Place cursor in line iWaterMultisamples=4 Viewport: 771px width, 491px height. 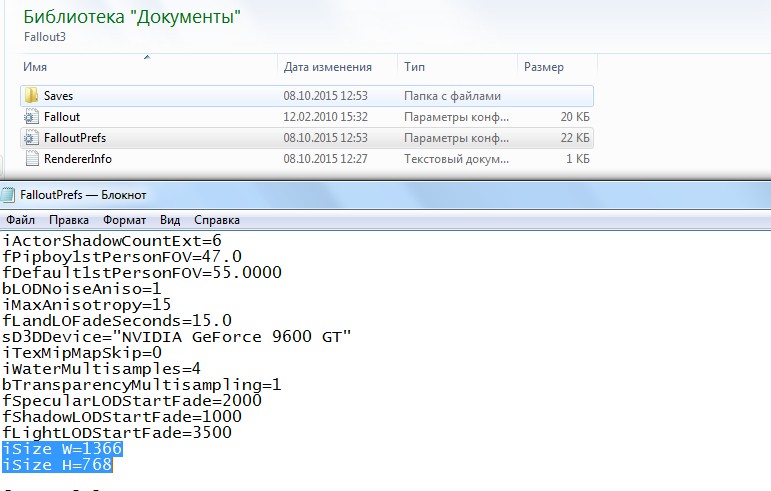coord(101,369)
